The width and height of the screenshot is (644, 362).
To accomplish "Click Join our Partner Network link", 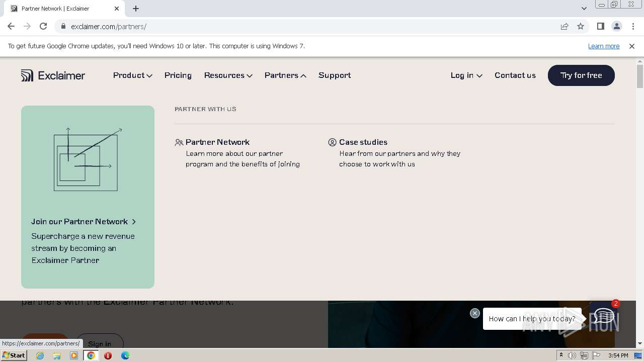I will 84,222.
